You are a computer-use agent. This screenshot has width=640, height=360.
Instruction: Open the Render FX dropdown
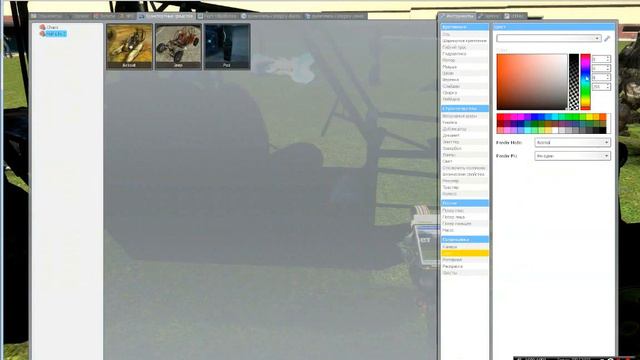coord(572,156)
